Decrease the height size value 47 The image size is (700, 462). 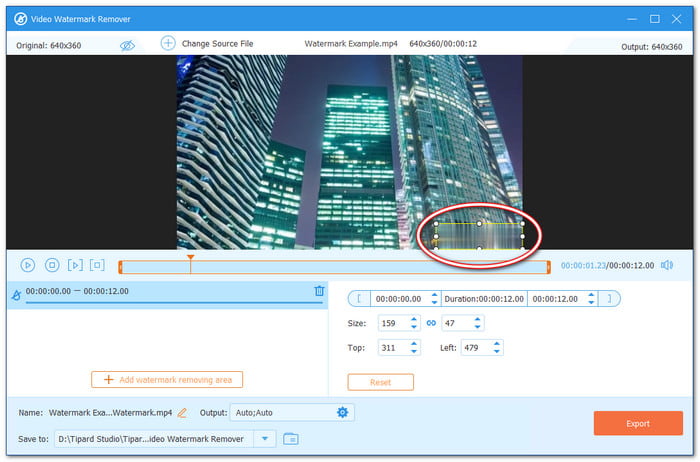pos(477,327)
